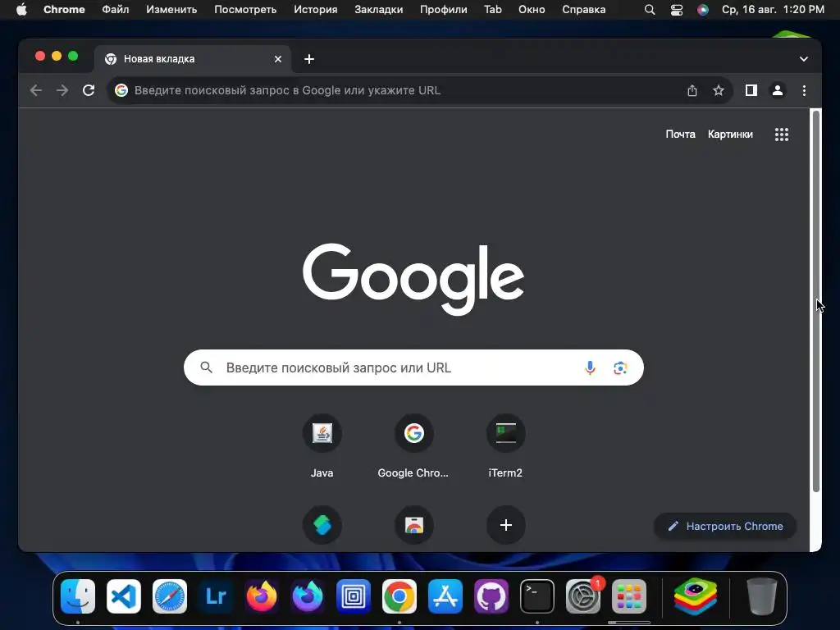Start voice search with the microphone icon
The height and width of the screenshot is (630, 840).
tap(590, 367)
